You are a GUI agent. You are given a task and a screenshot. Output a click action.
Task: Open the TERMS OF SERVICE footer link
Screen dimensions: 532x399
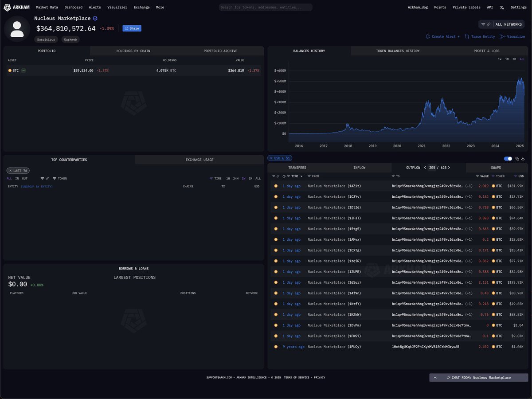[x=297, y=377]
